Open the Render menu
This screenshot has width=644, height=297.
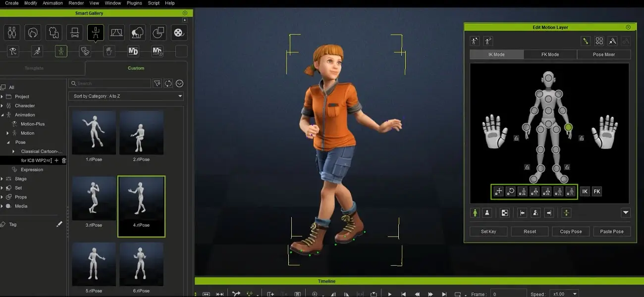(x=76, y=3)
